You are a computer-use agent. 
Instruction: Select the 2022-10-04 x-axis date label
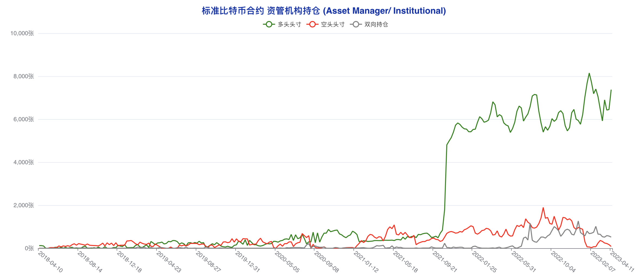click(x=563, y=262)
